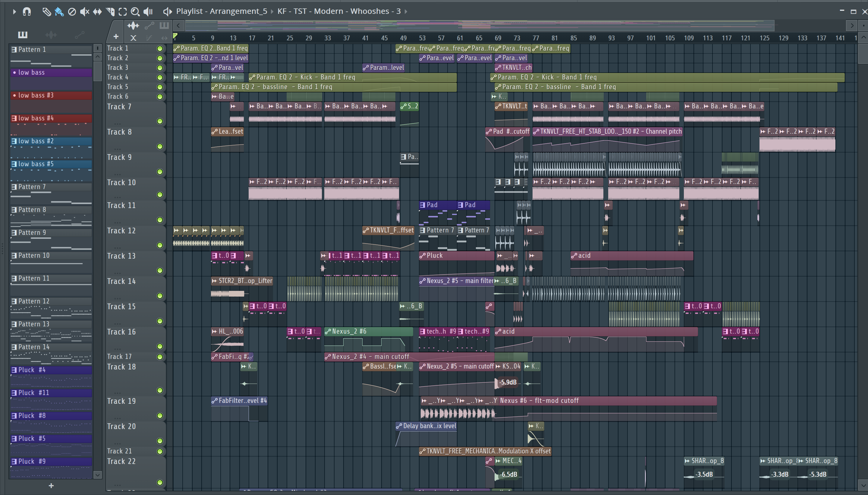Click the playlist overview minimap
This screenshot has width=868, height=495.
(480, 26)
